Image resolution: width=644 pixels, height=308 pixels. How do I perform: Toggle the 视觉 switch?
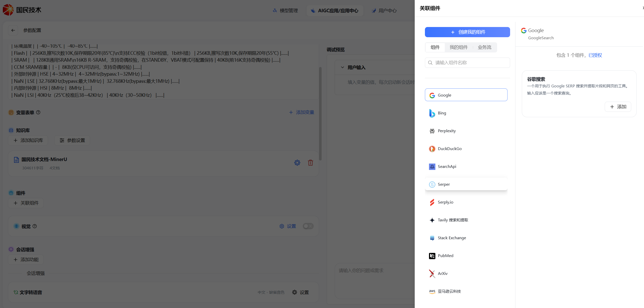(x=308, y=226)
